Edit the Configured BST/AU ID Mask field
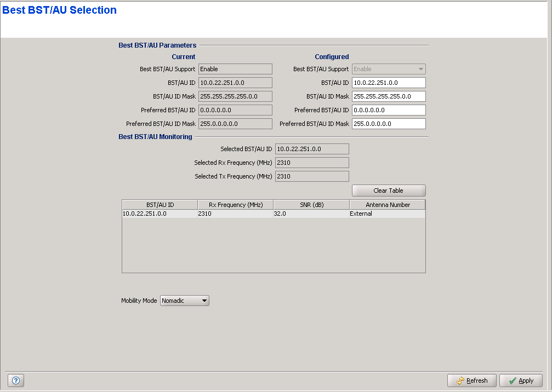The height and width of the screenshot is (392, 552). [389, 96]
